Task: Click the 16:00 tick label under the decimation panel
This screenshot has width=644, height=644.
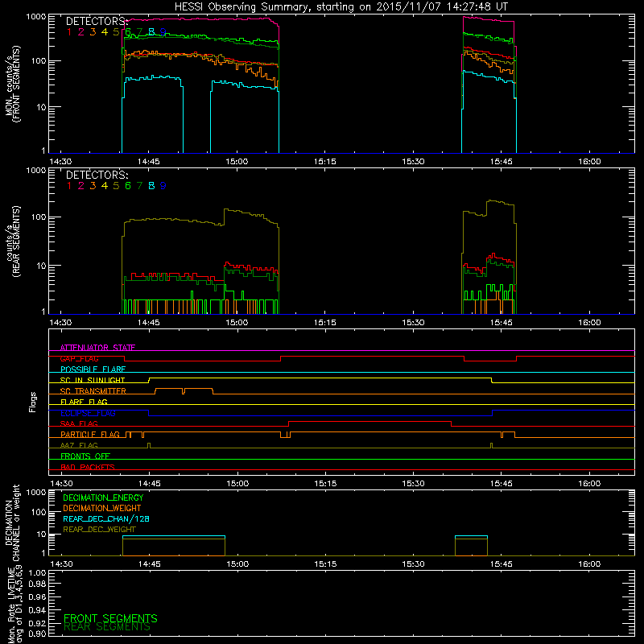Action: coord(589,564)
